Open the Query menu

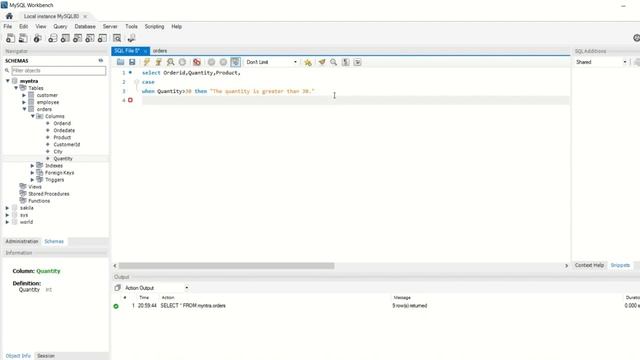point(60,27)
